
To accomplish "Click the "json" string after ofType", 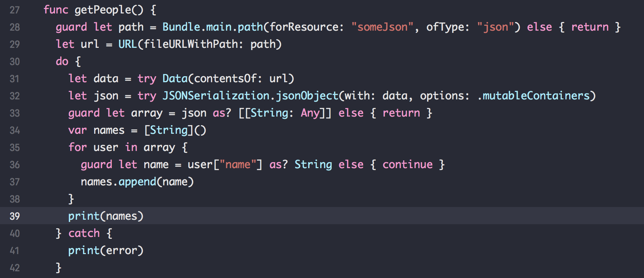I will [x=496, y=27].
